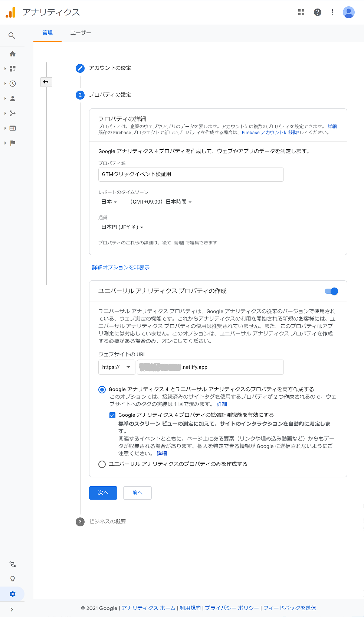This screenshot has height=617, width=364.
Task: Click the 次へ button
Action: pos(103,493)
